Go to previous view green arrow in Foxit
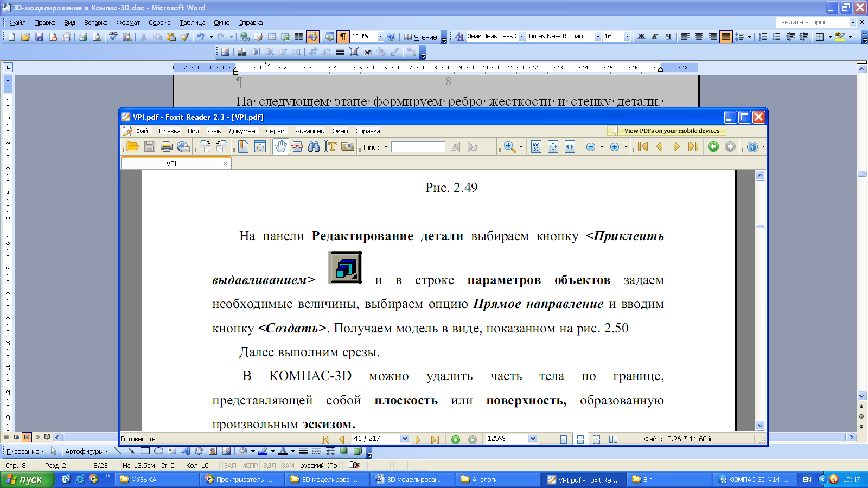Screen dimensions: 868x488 [x=713, y=147]
